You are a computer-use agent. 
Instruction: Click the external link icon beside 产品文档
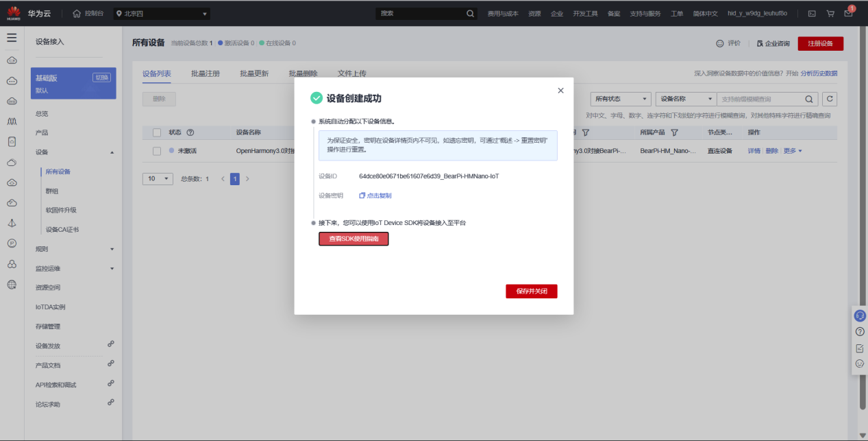coord(111,363)
